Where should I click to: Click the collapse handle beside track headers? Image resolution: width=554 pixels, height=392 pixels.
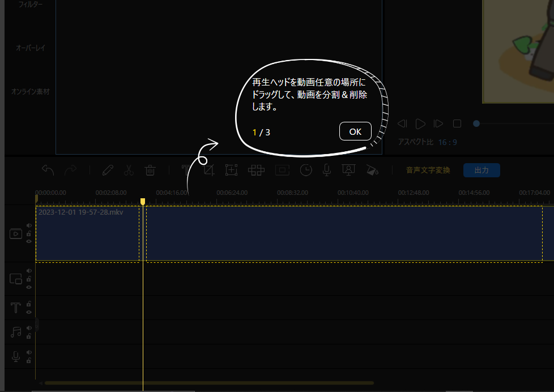click(x=37, y=324)
